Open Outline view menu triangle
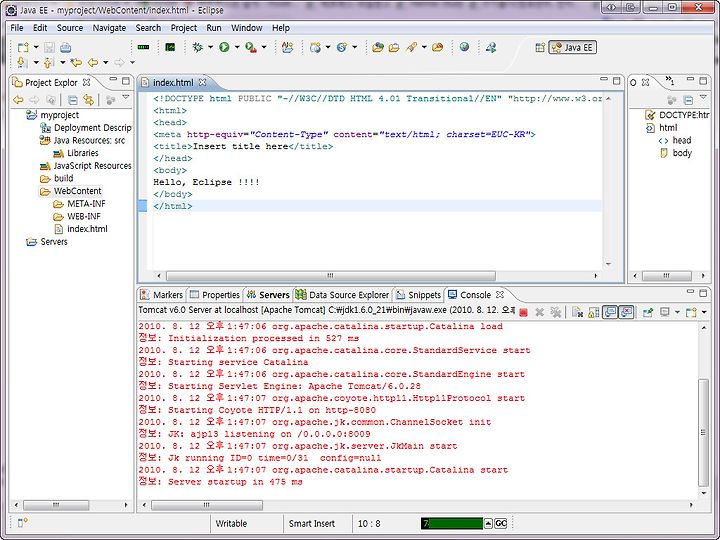The image size is (720, 540). (703, 97)
